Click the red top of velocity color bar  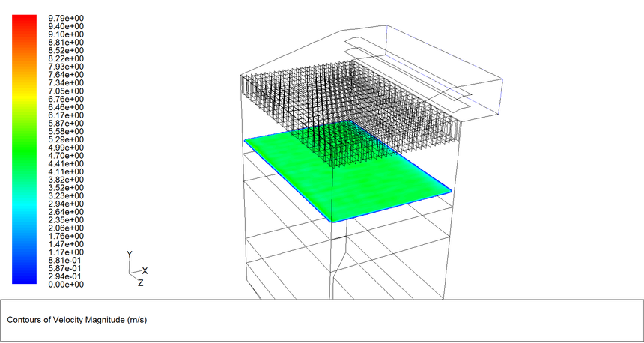tap(24, 19)
